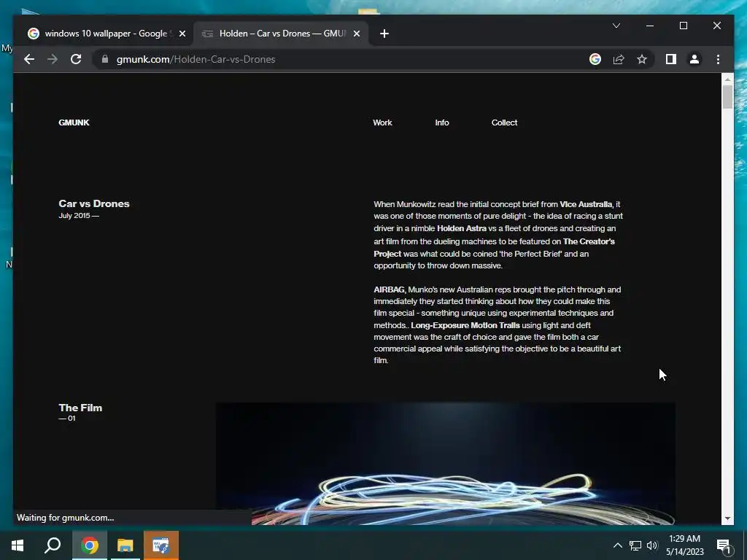This screenshot has height=560, width=747.
Task: Minimize the Chrome window
Action: (650, 26)
